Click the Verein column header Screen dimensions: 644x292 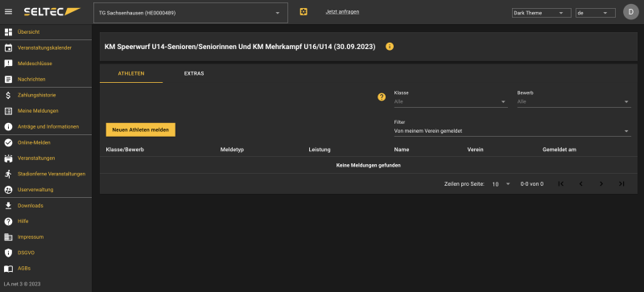coord(475,150)
